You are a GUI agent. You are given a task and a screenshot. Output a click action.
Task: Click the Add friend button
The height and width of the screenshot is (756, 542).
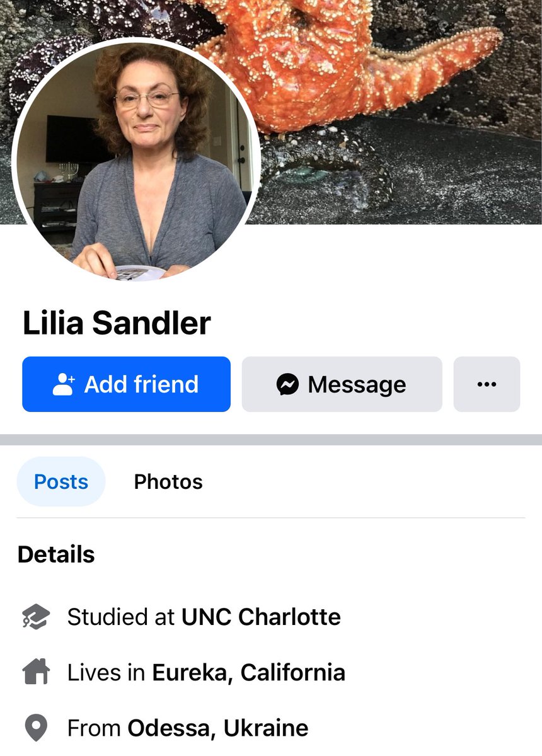pos(126,384)
